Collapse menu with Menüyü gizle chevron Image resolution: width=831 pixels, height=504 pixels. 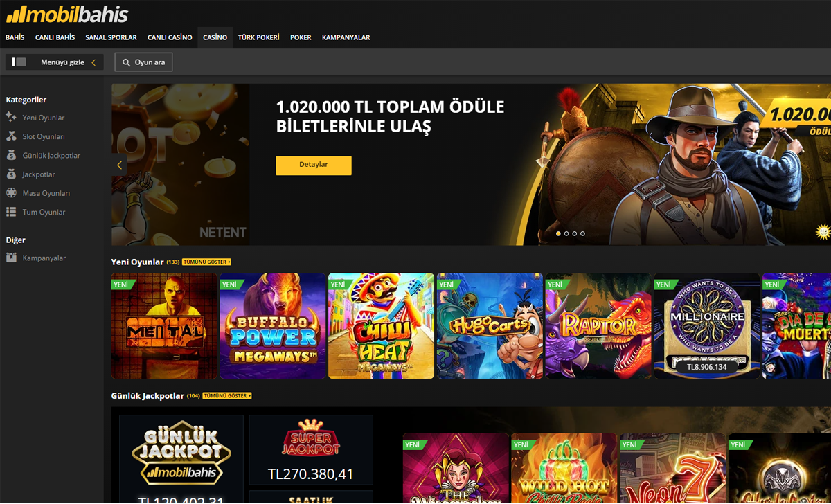pyautogui.click(x=93, y=62)
